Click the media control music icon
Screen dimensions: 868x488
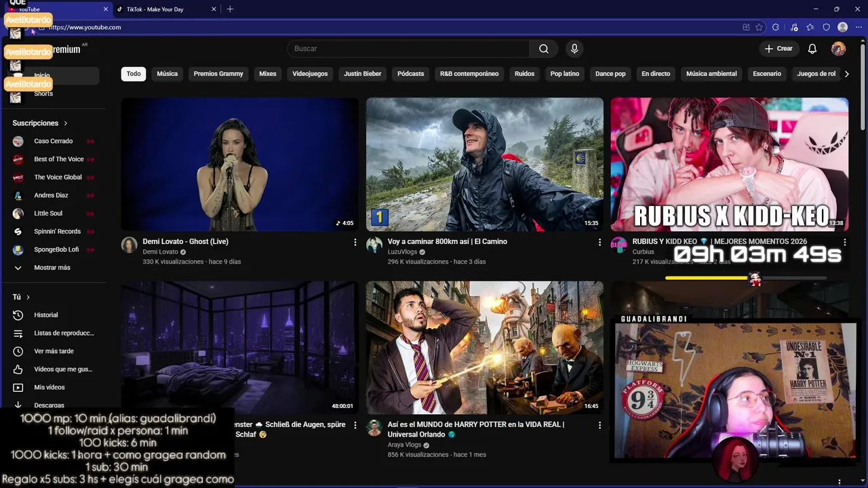tap(794, 27)
